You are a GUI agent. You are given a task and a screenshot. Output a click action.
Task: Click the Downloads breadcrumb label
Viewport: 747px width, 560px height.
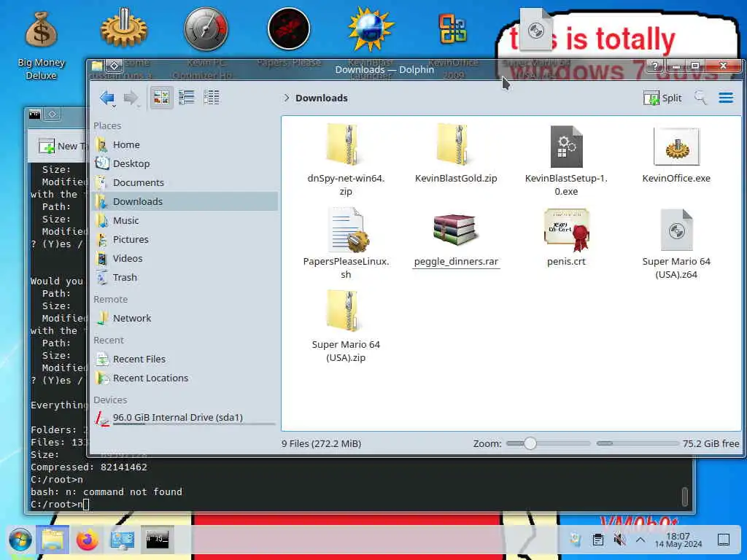pyautogui.click(x=322, y=98)
